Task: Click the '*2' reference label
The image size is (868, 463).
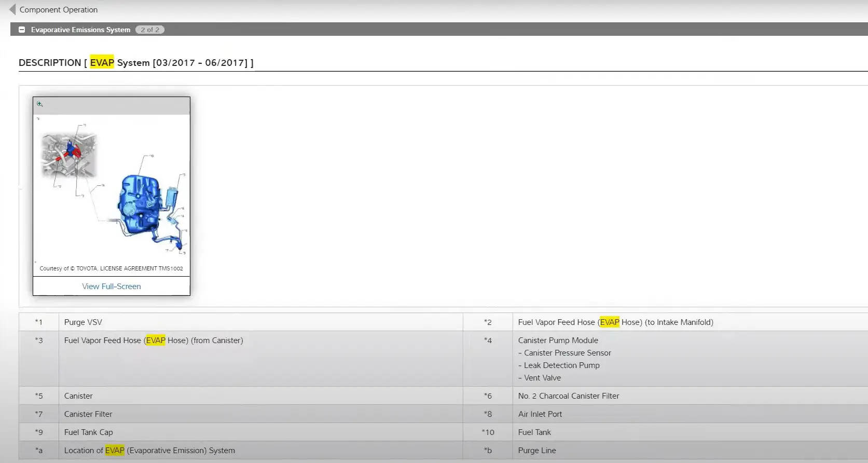Action: tap(488, 322)
